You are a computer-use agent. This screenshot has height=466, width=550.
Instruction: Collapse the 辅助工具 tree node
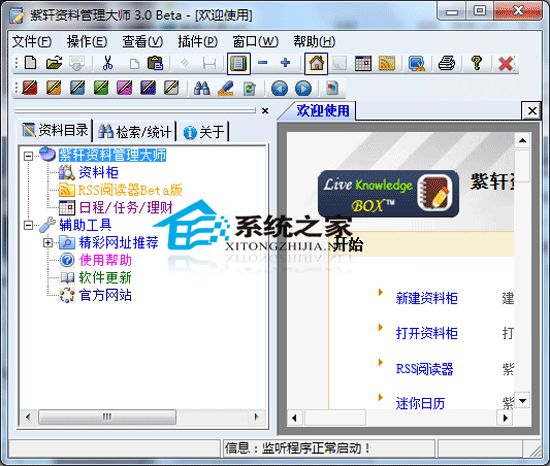click(28, 225)
